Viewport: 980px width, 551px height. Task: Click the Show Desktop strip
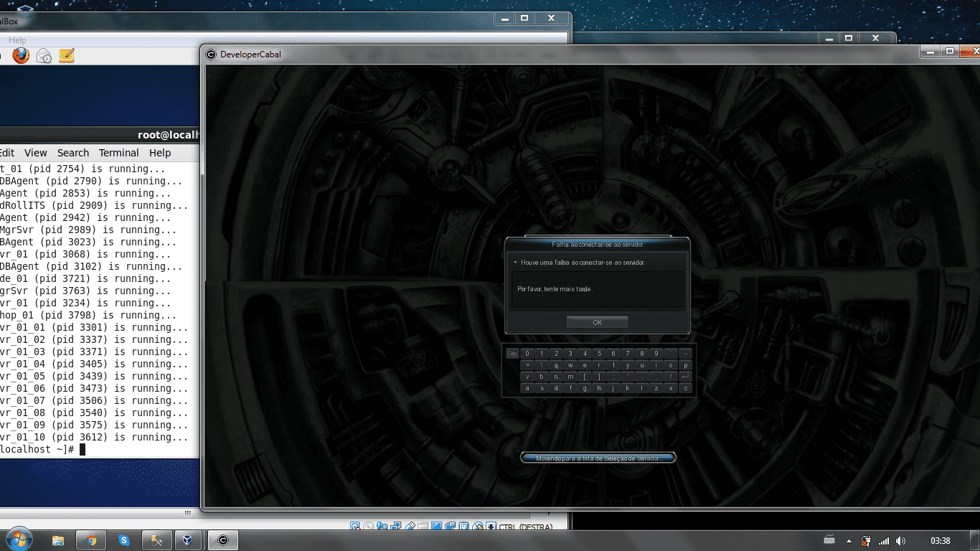tap(975, 541)
